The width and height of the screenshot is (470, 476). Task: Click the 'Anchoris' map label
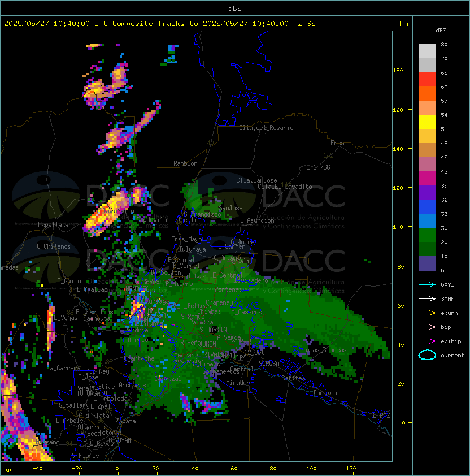point(132,385)
